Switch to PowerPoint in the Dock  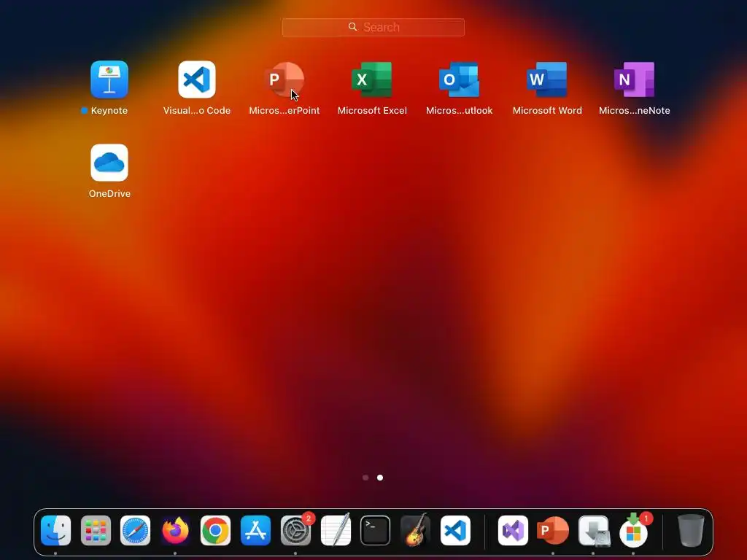tap(553, 531)
